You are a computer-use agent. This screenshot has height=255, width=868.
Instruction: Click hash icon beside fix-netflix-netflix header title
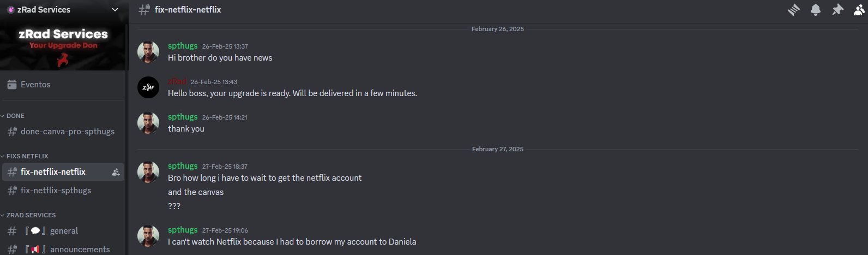tap(144, 10)
